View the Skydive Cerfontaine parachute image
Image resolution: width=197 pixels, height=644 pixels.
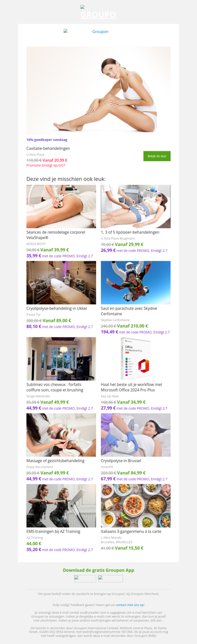tap(135, 283)
